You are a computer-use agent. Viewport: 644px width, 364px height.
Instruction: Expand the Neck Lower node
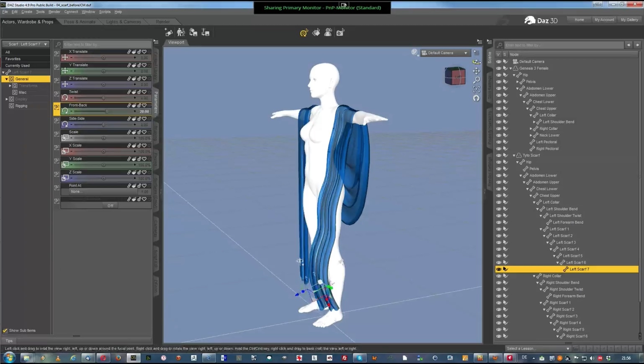(x=531, y=135)
